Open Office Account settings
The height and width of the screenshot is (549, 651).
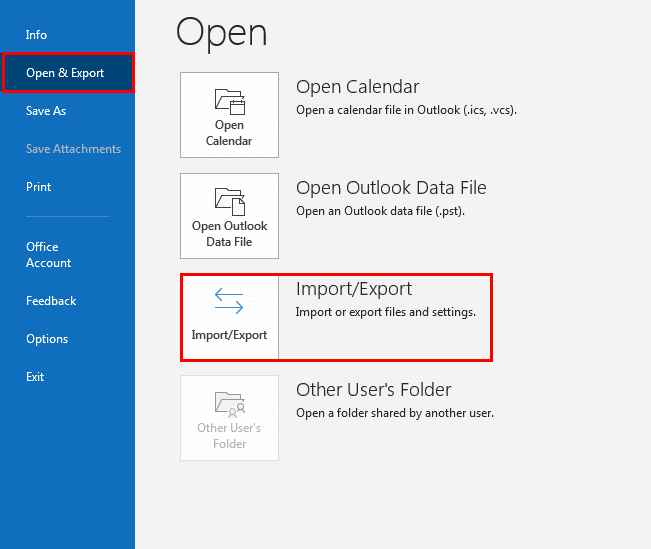click(48, 255)
